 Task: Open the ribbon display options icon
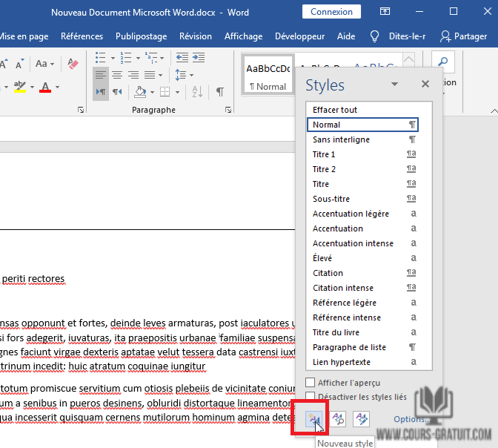tap(385, 12)
